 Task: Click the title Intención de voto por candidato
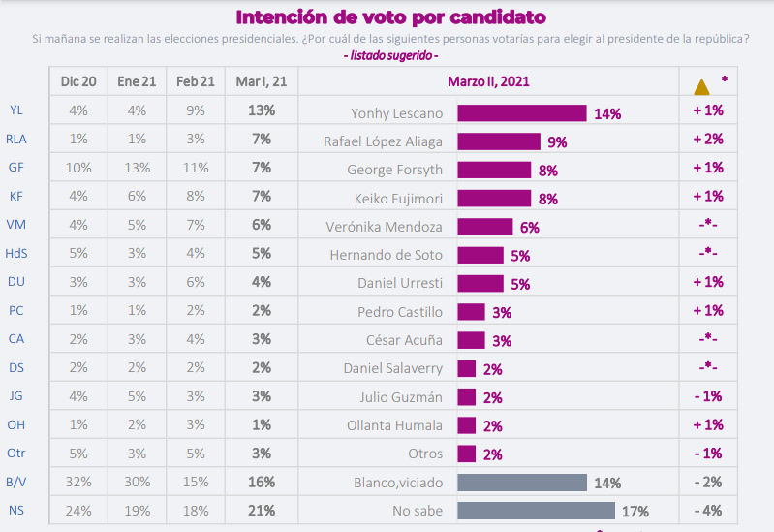coord(391,17)
